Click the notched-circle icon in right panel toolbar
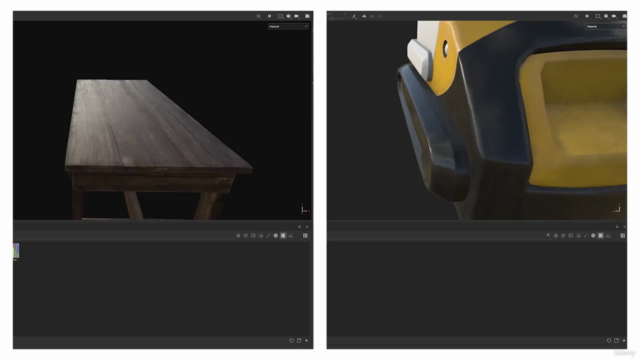The height and width of the screenshot is (360, 640). [x=563, y=236]
